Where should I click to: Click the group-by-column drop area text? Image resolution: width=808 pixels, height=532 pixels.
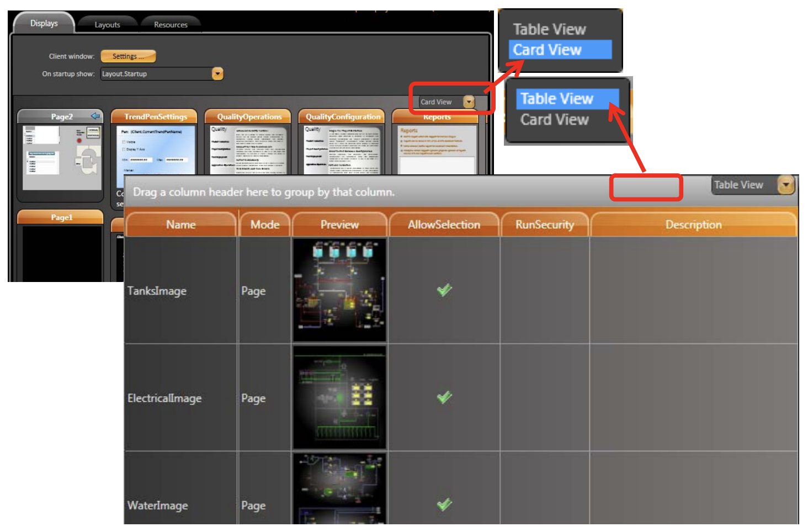click(x=264, y=192)
